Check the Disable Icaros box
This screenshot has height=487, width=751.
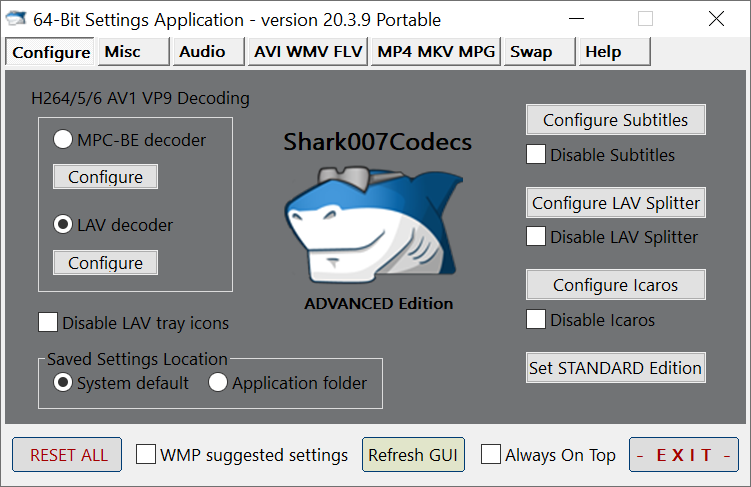(x=536, y=320)
